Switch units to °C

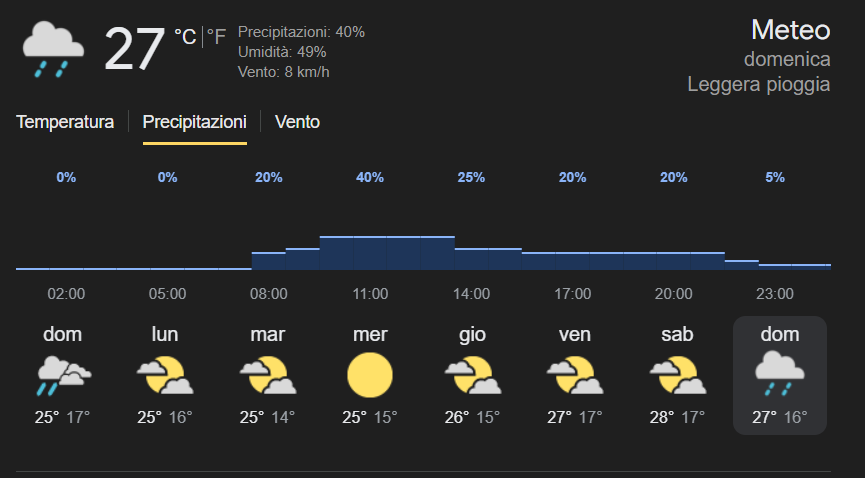click(x=185, y=38)
